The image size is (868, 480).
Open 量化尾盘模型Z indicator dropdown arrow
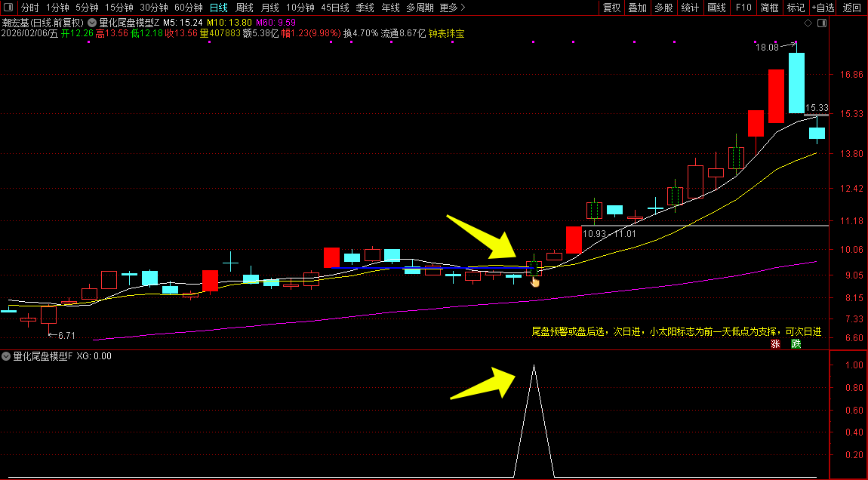click(92, 23)
